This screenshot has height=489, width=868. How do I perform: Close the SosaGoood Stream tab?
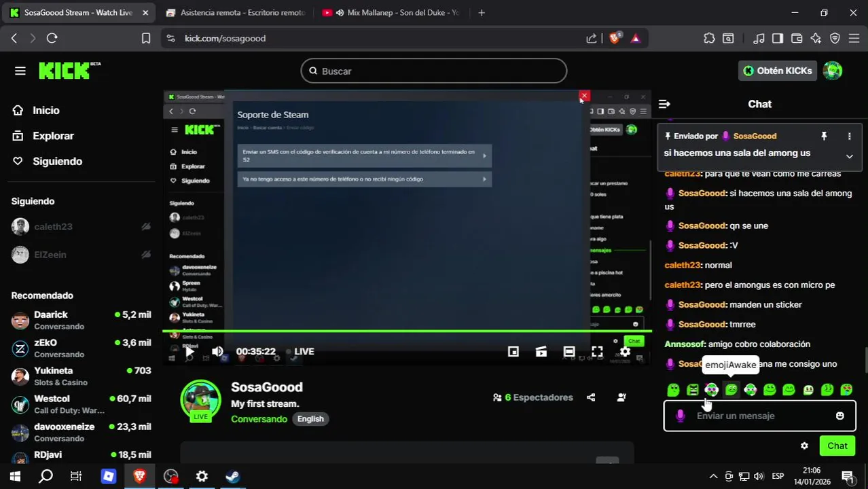pos(145,12)
